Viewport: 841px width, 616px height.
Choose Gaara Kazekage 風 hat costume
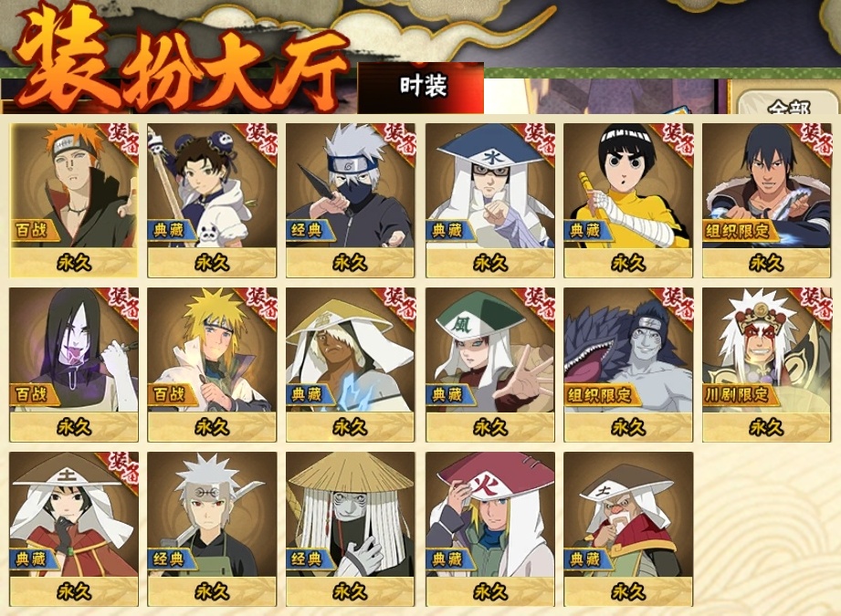click(x=489, y=364)
